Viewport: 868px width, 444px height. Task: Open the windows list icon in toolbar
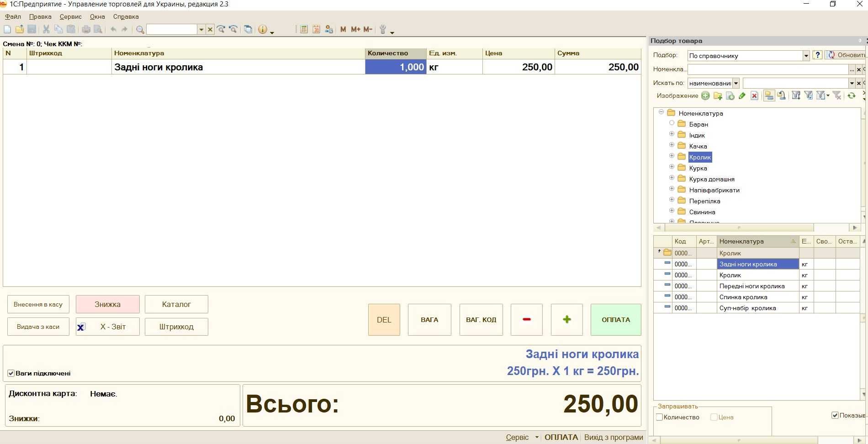(x=248, y=29)
